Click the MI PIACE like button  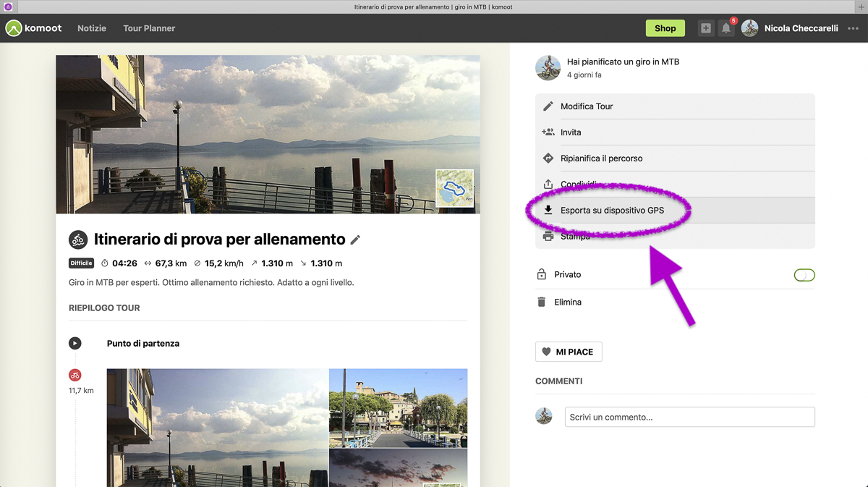pos(569,352)
